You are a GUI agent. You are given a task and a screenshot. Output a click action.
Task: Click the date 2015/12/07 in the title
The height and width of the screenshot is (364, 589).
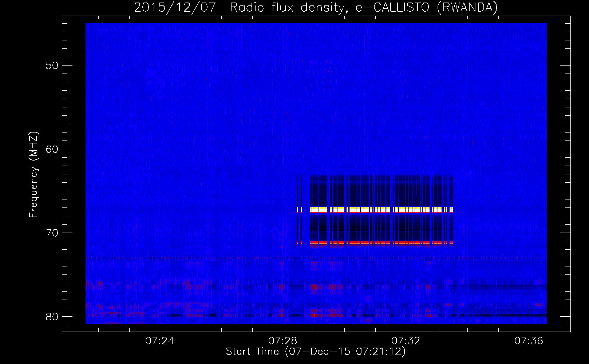pyautogui.click(x=175, y=8)
